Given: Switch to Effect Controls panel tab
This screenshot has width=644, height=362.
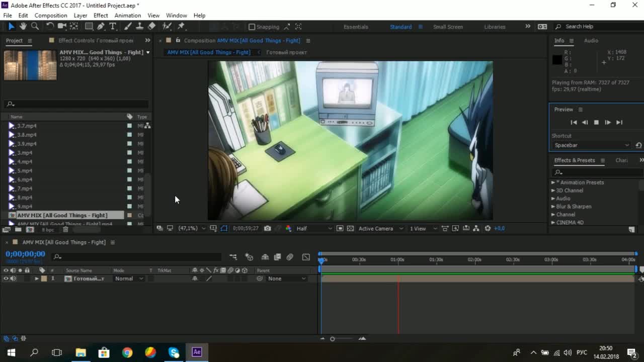Looking at the screenshot, I should tap(96, 41).
